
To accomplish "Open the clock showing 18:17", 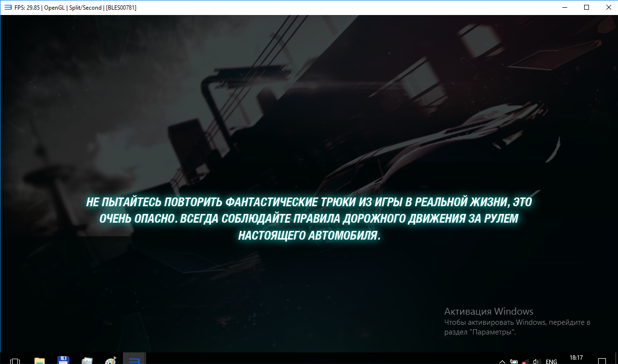I will click(576, 358).
